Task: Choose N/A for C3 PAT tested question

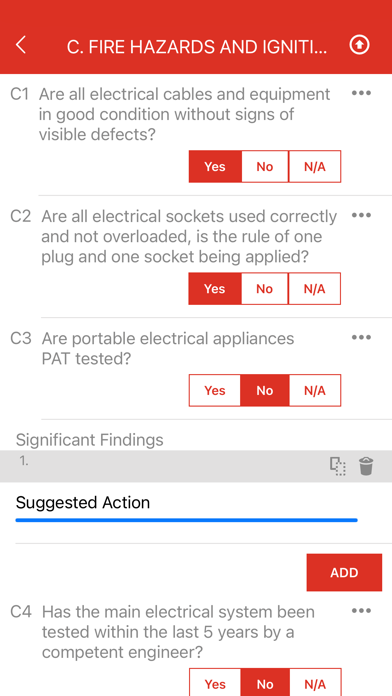Action: pyautogui.click(x=315, y=390)
